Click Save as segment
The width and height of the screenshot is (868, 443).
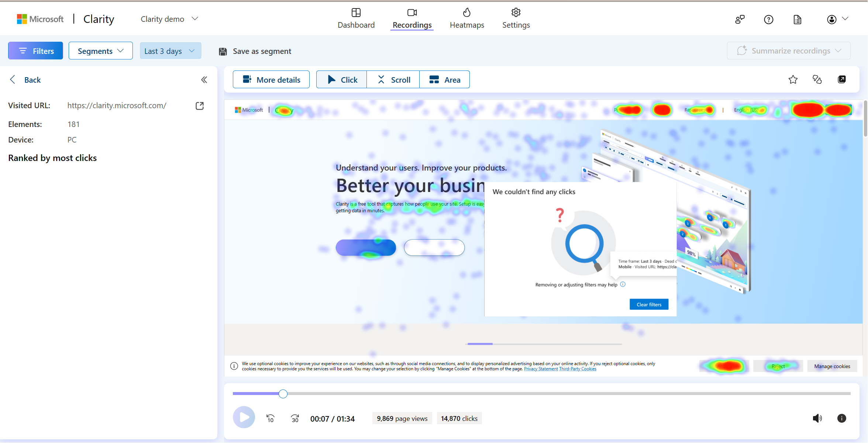[x=255, y=51]
